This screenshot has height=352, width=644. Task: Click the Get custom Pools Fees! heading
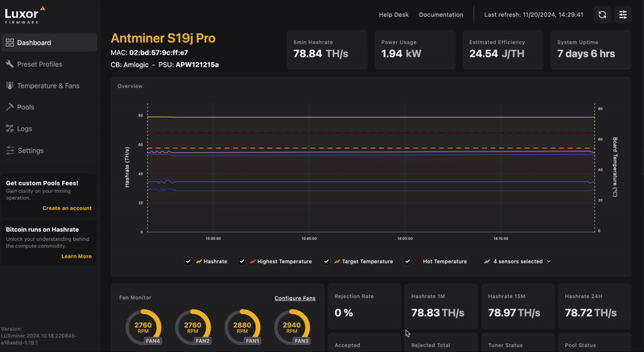[x=42, y=183]
